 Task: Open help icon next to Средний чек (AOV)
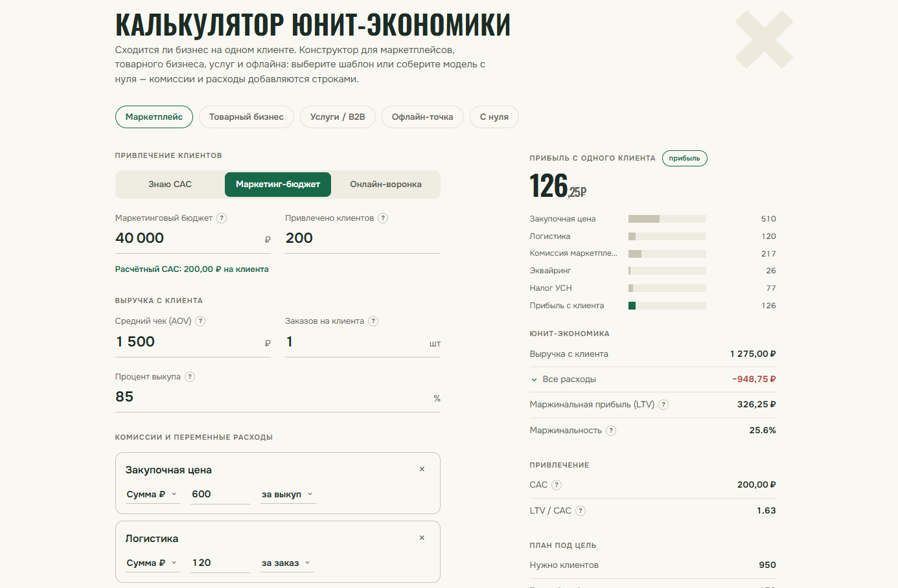click(200, 321)
